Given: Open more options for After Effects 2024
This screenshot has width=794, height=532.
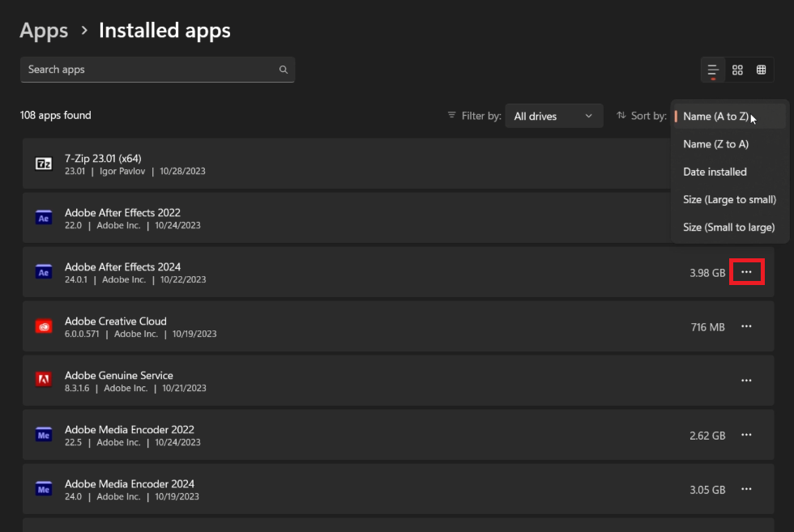Looking at the screenshot, I should (x=746, y=272).
